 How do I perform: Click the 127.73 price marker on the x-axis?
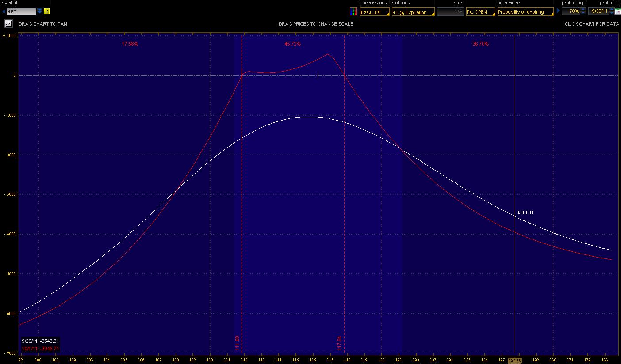point(514,360)
